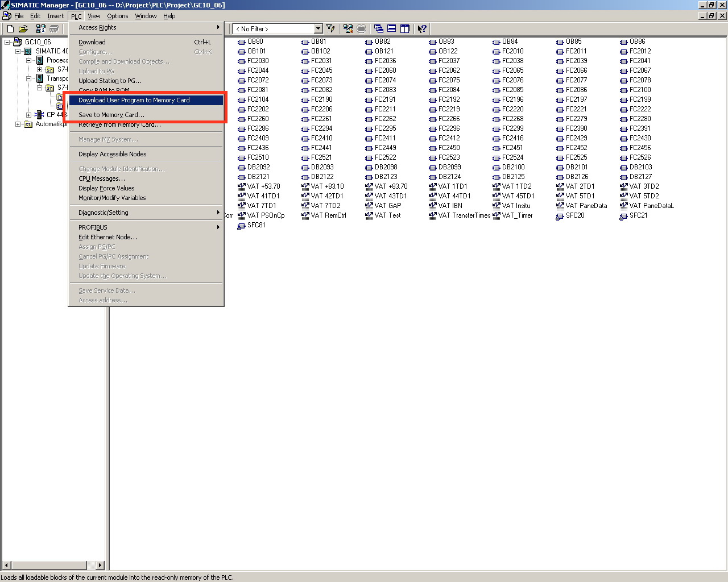Click the SIMATIC Manager icon left of File
The width and height of the screenshot is (728, 582).
pos(6,16)
